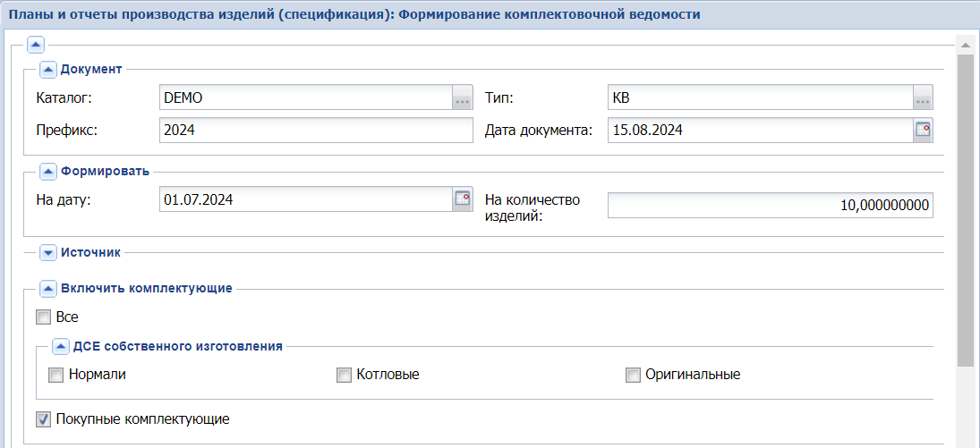Expand the Источник section
This screenshot has width=980, height=448.
click(48, 253)
